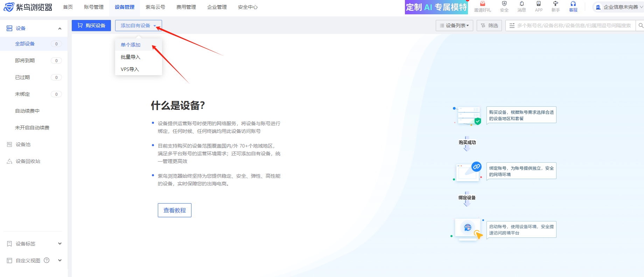Choose VPS导入 from the dropdown menu
This screenshot has height=277, width=644.
click(139, 69)
